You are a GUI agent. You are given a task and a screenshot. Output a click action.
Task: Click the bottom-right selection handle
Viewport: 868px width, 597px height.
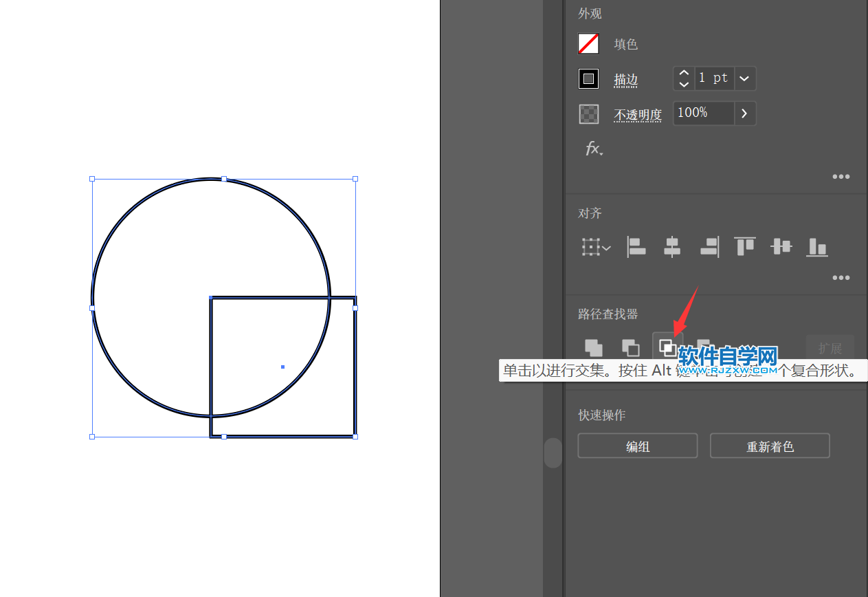[355, 436]
